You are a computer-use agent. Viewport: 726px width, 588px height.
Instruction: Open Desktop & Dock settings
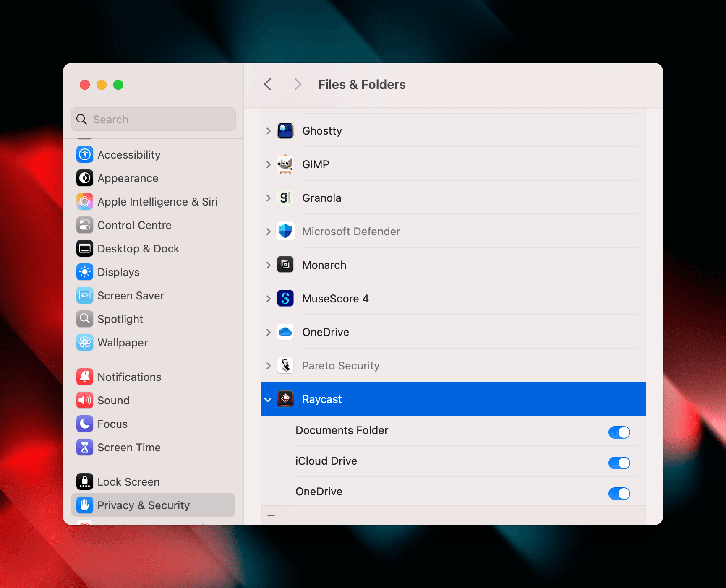pos(138,248)
